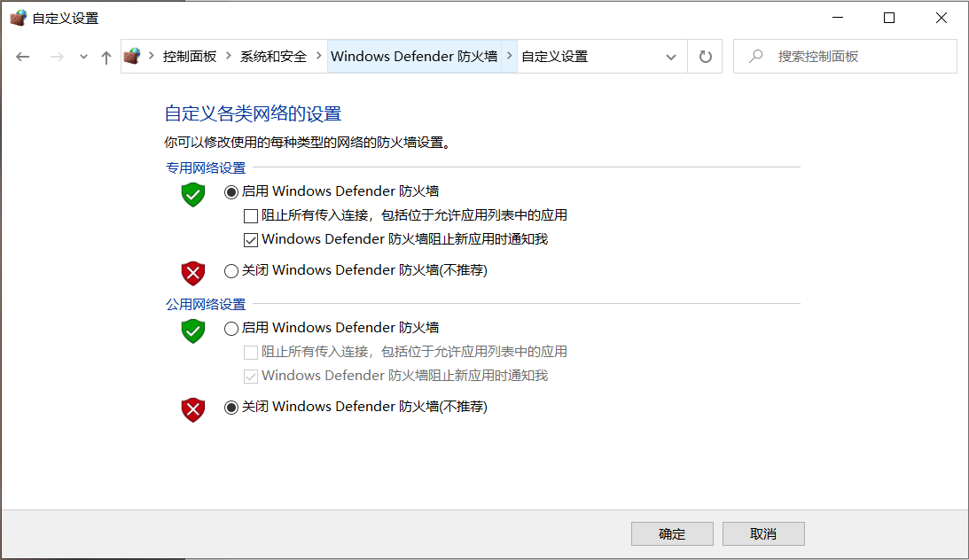Click the firewall icon in address bar
This screenshot has height=560, width=969.
131,56
